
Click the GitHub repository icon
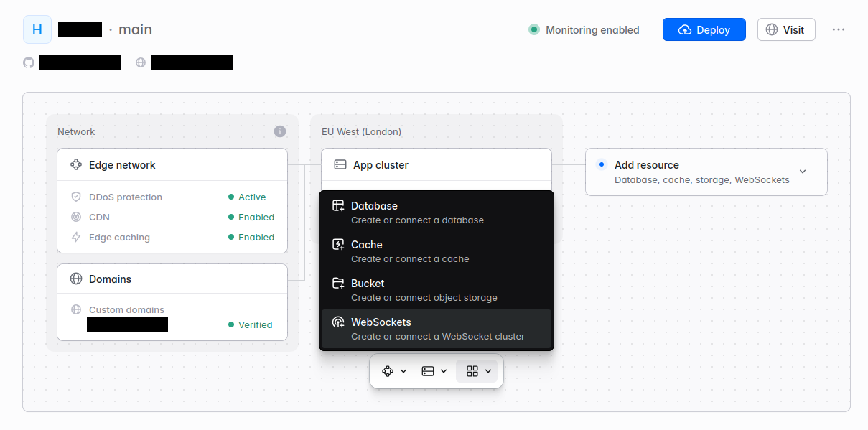pos(29,62)
